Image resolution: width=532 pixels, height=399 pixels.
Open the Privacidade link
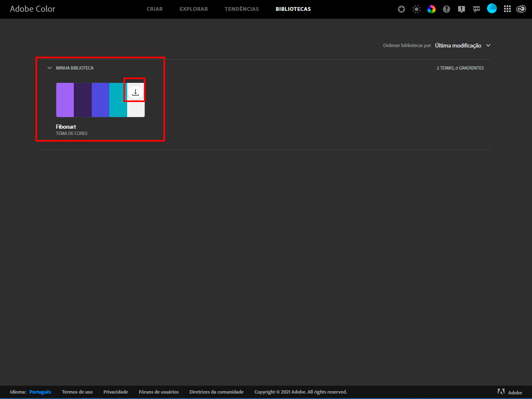115,392
